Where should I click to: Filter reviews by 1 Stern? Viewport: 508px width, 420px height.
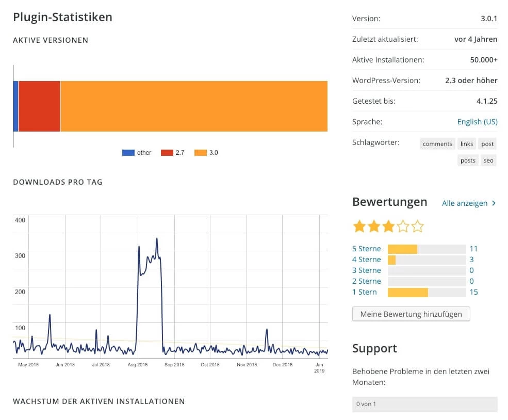364,292
